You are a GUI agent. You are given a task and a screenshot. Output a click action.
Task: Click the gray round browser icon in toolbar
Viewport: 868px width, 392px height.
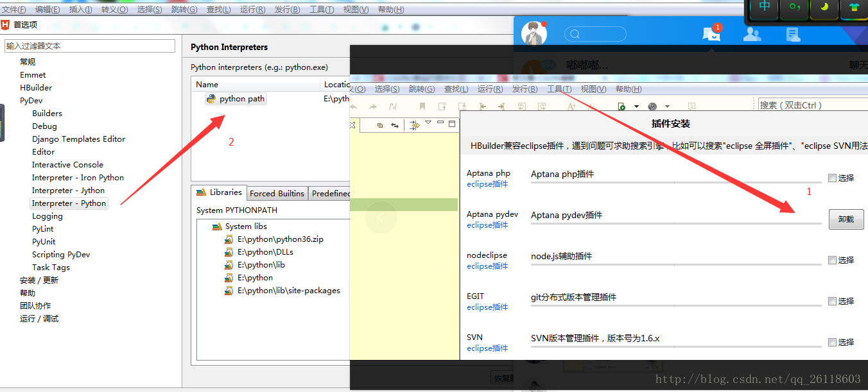[x=653, y=107]
